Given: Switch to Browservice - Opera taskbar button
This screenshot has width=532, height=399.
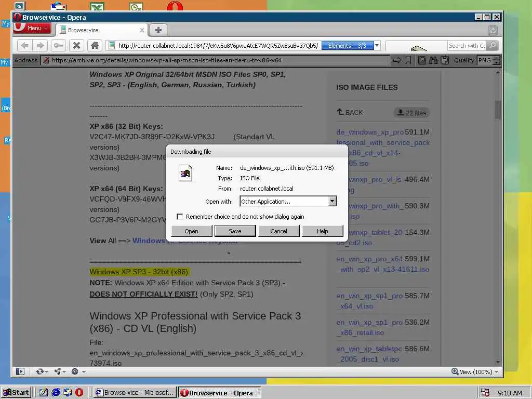Looking at the screenshot, I should [220, 393].
